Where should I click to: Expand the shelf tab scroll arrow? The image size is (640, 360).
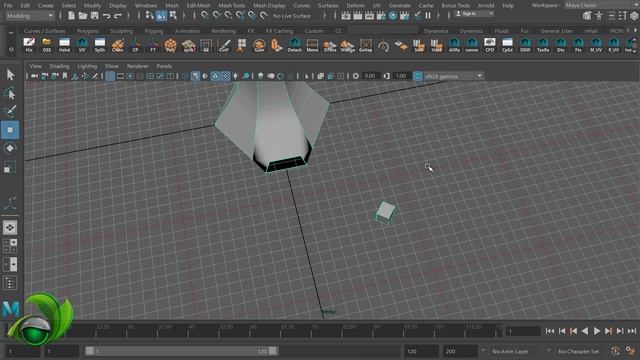click(635, 31)
